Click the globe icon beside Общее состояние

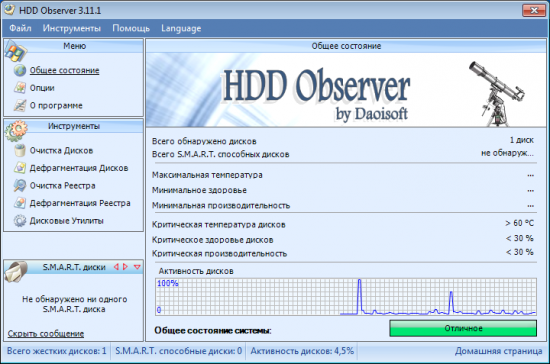[x=20, y=70]
